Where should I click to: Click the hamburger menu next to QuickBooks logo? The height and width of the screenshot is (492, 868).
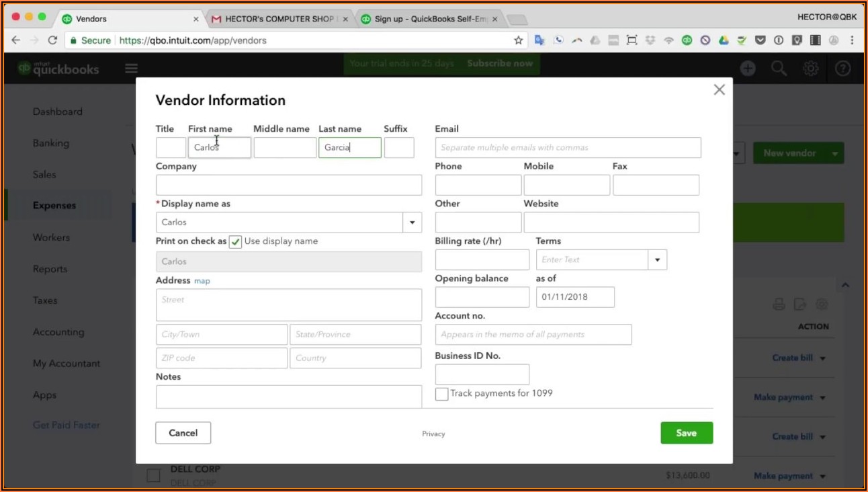click(131, 68)
